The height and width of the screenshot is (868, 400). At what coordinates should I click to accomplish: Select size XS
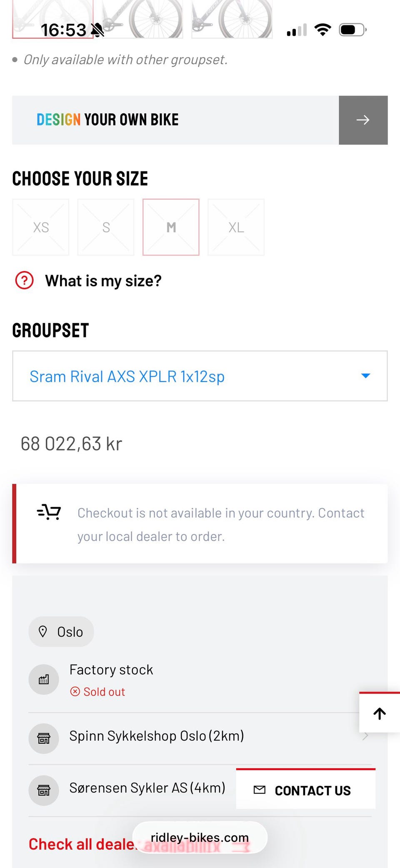(41, 227)
